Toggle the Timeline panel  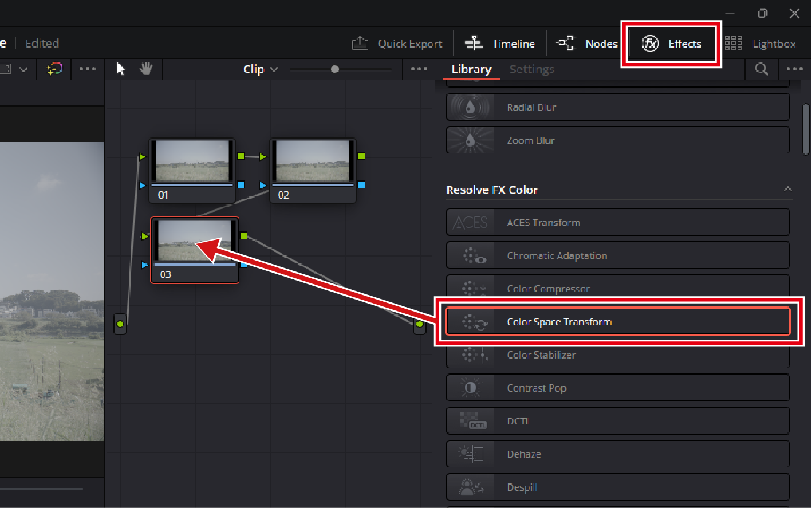point(500,44)
